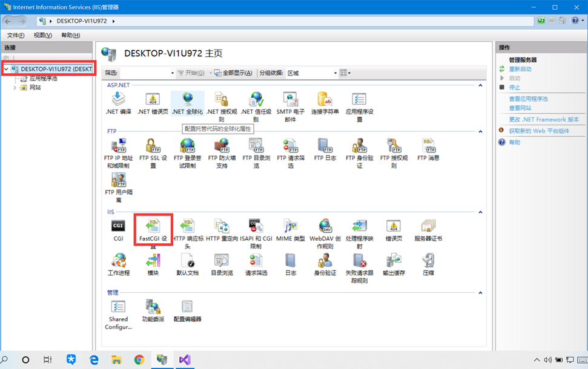Open HTTP 重定向 feature
Image resolution: width=588 pixels, height=369 pixels.
click(222, 230)
